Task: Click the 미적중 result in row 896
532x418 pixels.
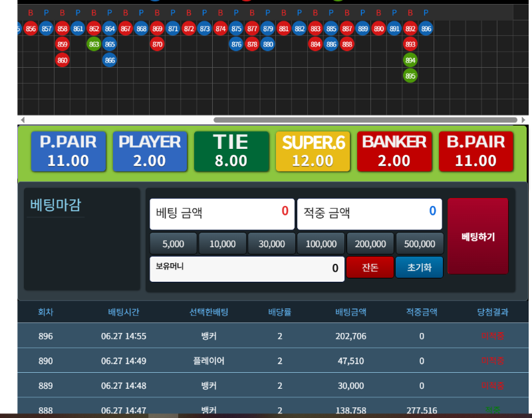Action: pos(493,336)
